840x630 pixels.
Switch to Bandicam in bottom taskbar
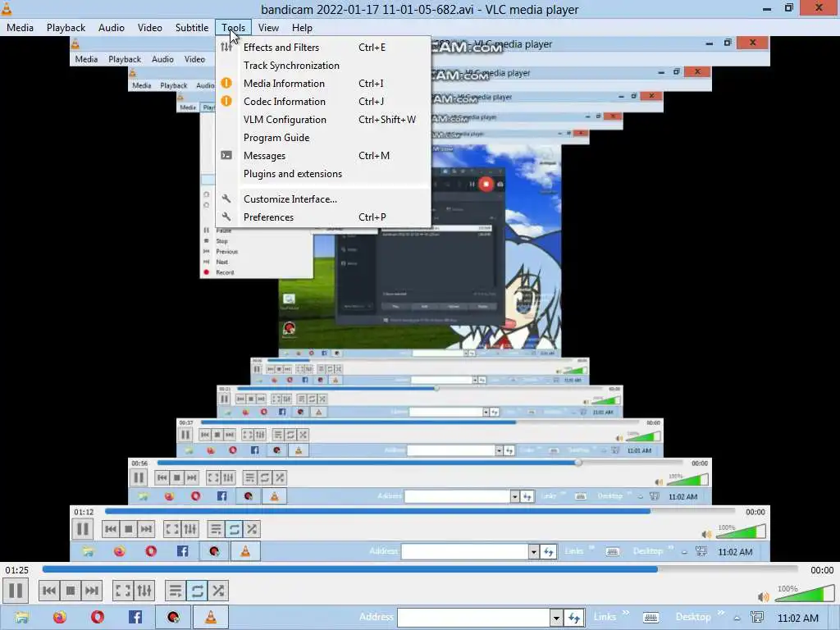coord(173,617)
